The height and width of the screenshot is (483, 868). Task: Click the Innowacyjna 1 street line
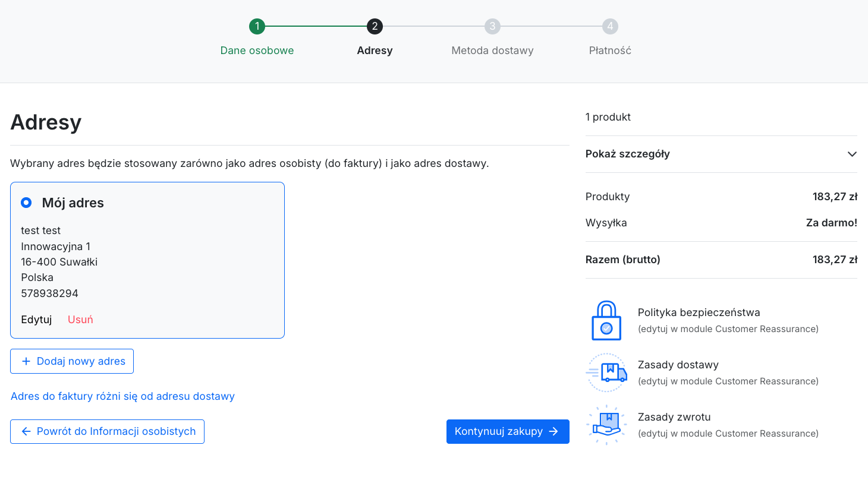point(55,247)
